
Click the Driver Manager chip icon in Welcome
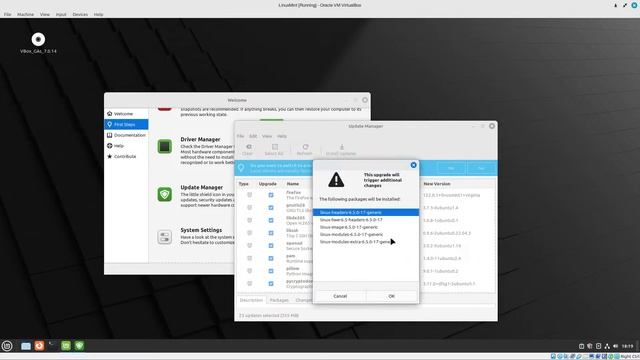click(164, 146)
